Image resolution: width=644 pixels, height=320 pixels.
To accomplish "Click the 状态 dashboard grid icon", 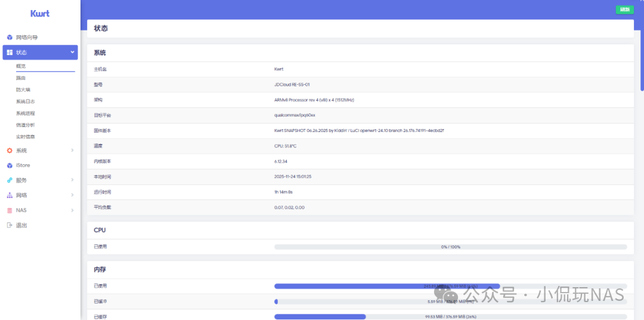I will (x=10, y=52).
